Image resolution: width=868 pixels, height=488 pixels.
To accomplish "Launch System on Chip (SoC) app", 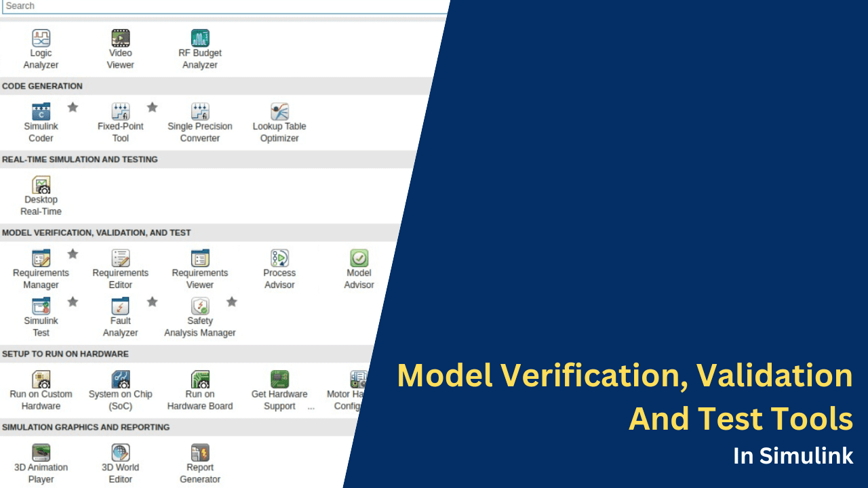I will [121, 390].
